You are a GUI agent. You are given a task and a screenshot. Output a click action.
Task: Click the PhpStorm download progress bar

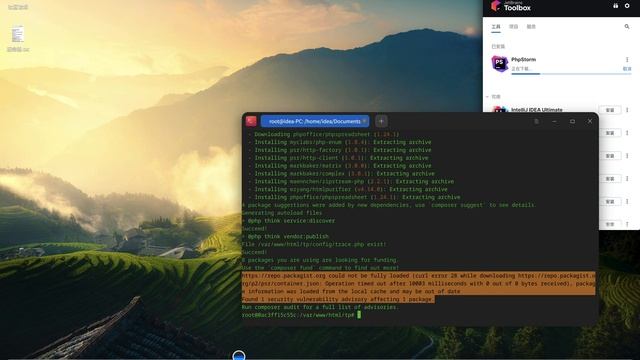pos(571,74)
